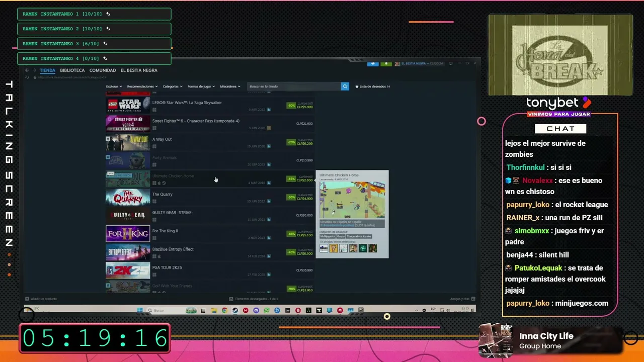Open the EL BESTIA NEGRA account avatar
This screenshot has height=362, width=644.
pyautogui.click(x=397, y=64)
